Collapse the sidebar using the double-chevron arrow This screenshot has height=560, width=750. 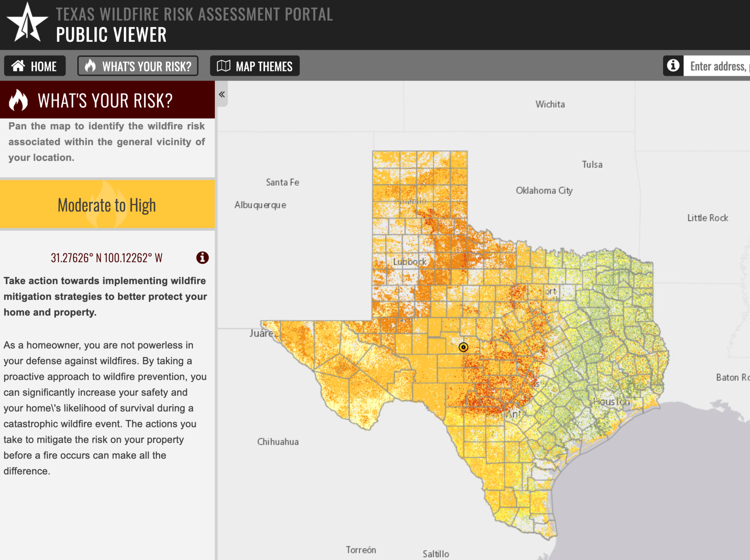[221, 94]
